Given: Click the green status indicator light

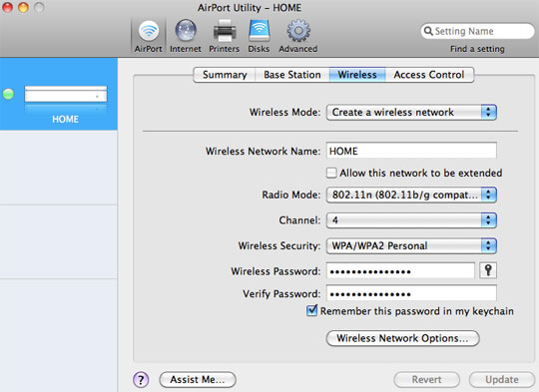Looking at the screenshot, I should coord(9,94).
